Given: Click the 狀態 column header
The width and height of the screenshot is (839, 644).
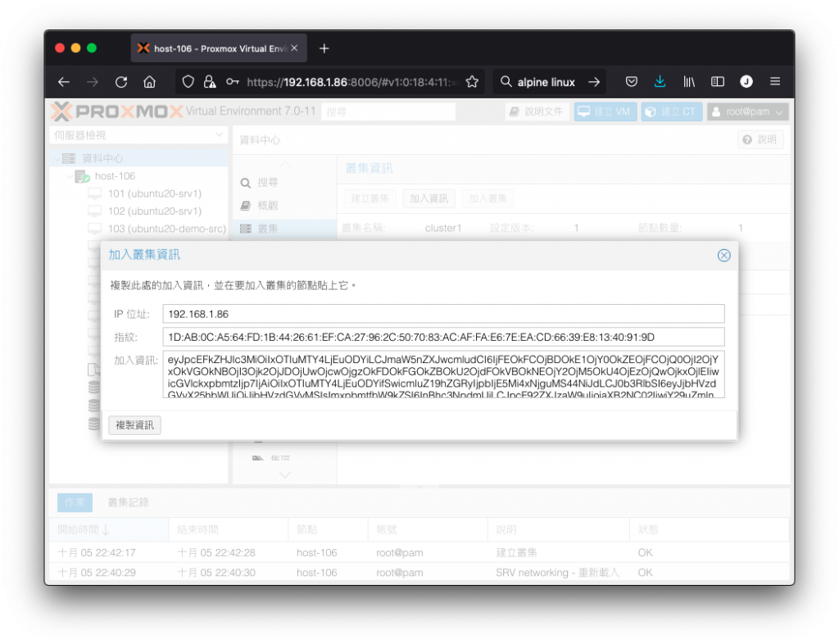Looking at the screenshot, I should [709, 529].
